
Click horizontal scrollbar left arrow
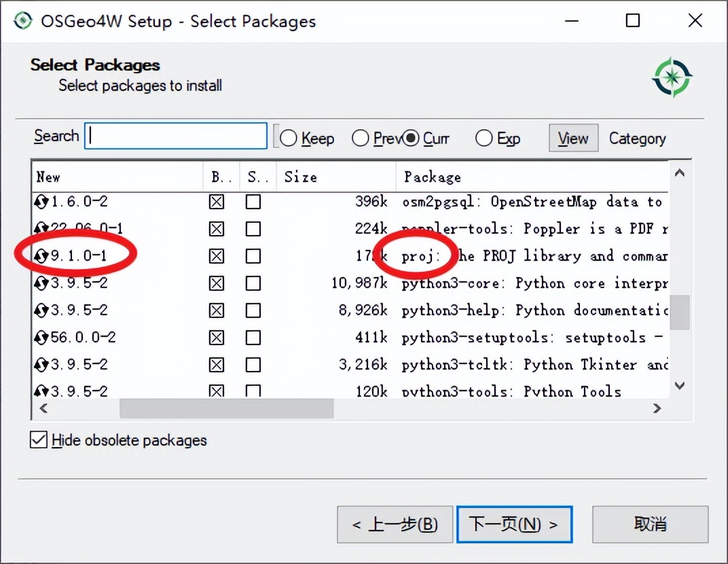click(43, 408)
